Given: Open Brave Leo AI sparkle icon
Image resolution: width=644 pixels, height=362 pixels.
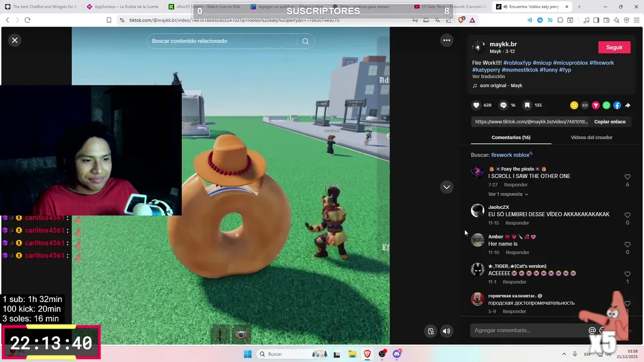Looking at the screenshot, I should [x=616, y=20].
